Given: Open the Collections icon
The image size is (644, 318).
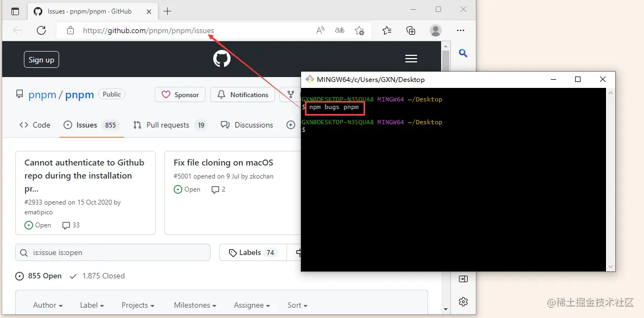Looking at the screenshot, I should click(x=411, y=30).
